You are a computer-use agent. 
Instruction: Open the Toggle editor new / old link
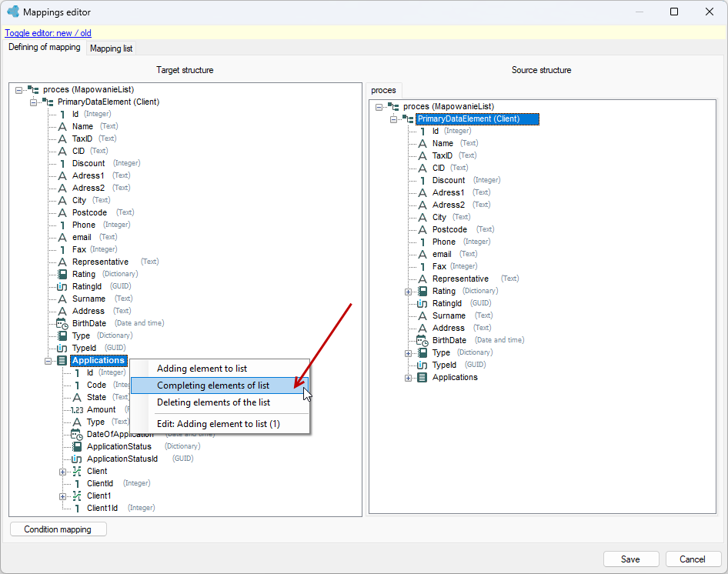coord(48,33)
